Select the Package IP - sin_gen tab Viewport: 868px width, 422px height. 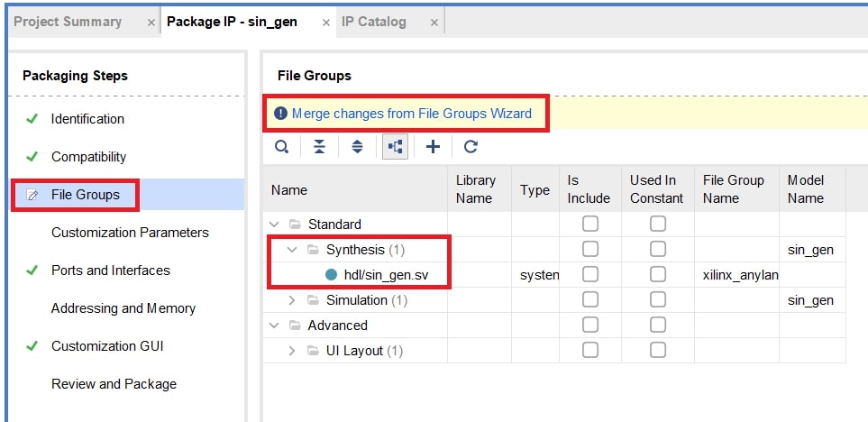[x=232, y=22]
